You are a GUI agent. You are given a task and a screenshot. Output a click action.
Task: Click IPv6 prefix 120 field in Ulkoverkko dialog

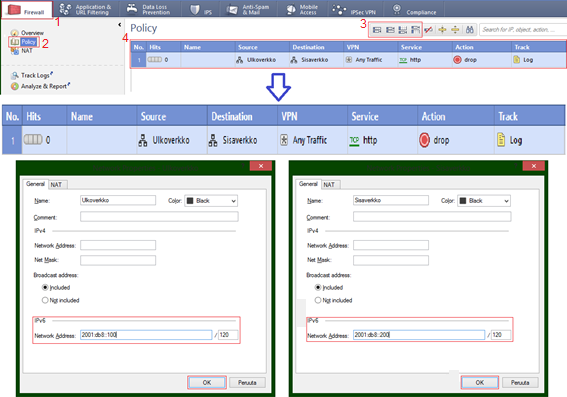[x=228, y=335]
